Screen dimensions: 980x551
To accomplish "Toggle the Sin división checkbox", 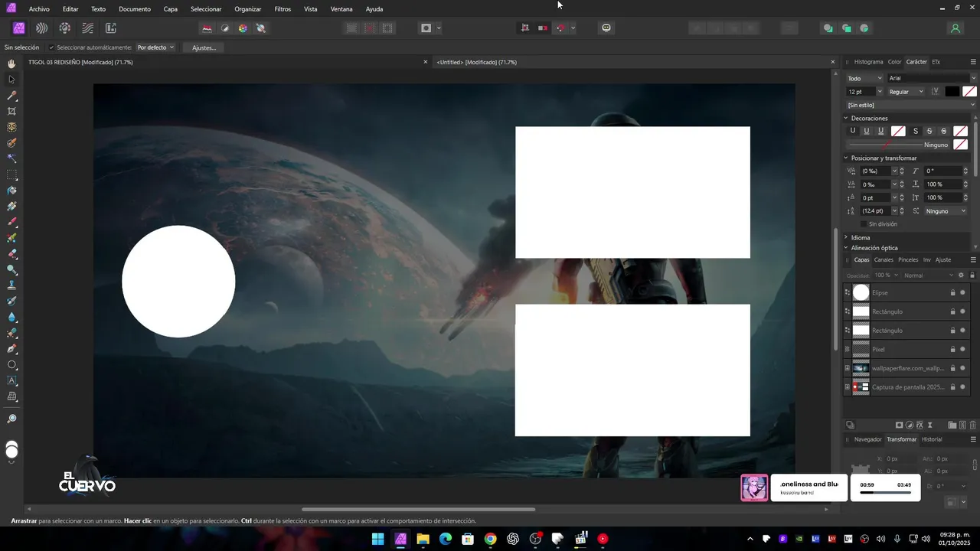I will 864,224.
